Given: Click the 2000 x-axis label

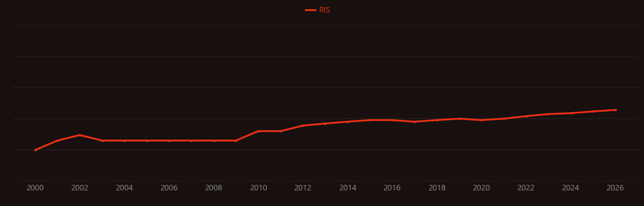Looking at the screenshot, I should pos(35,188).
